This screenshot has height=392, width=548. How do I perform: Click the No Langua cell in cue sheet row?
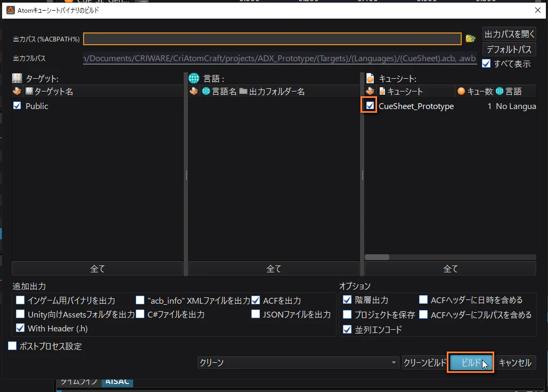click(x=516, y=106)
